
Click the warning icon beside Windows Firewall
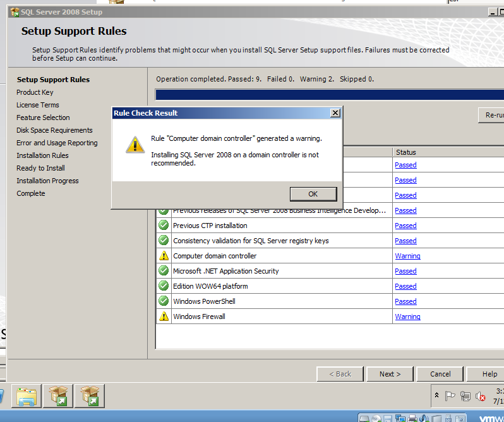pyautogui.click(x=164, y=316)
